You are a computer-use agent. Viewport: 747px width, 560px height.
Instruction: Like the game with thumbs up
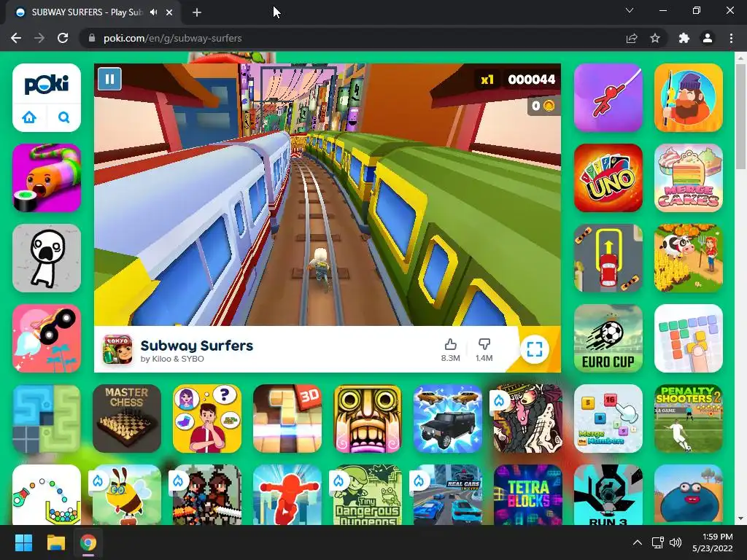click(x=450, y=344)
